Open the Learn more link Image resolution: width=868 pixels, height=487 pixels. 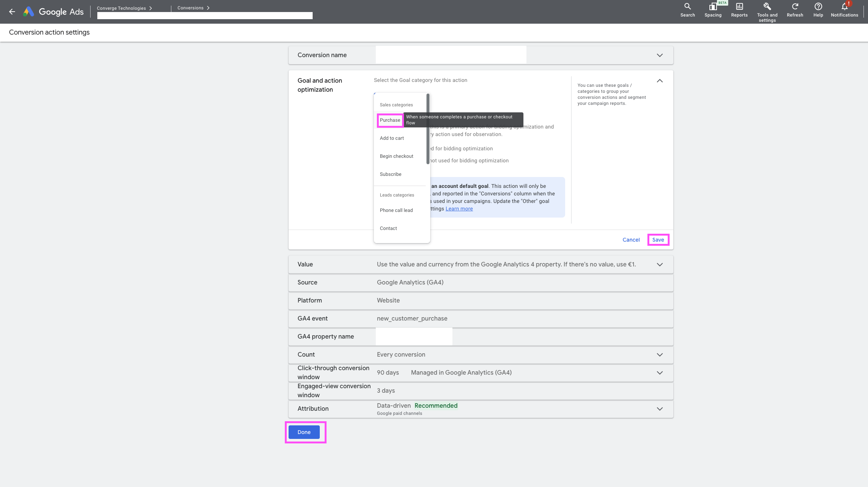pyautogui.click(x=459, y=209)
